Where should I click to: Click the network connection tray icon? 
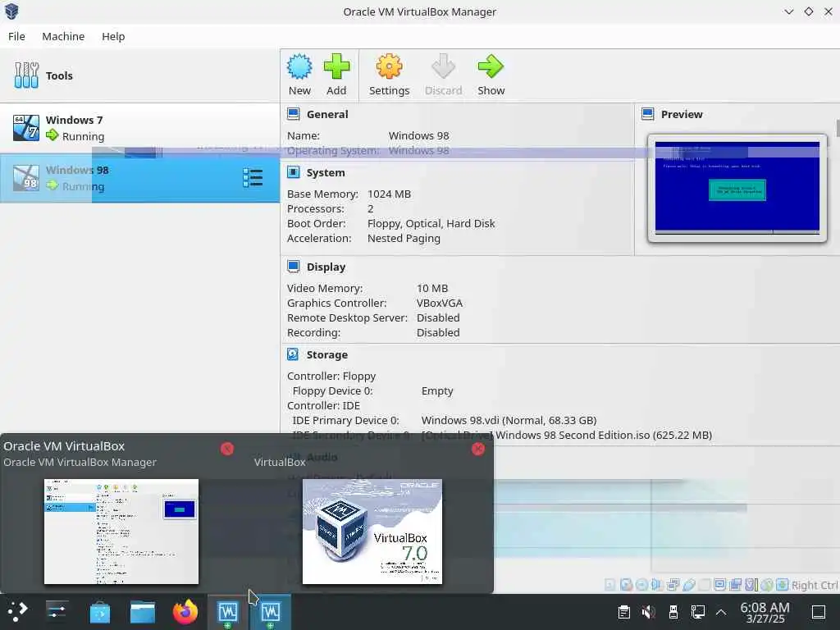(x=698, y=612)
